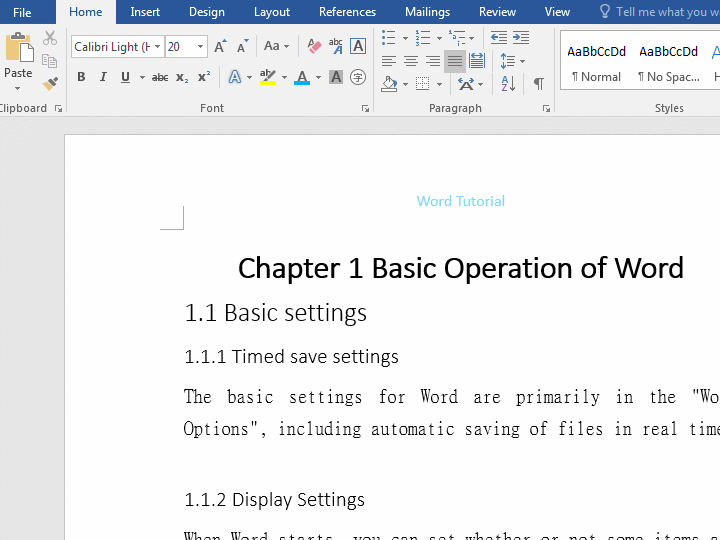Switch to the Insert tab
The image size is (720, 540).
[145, 12]
